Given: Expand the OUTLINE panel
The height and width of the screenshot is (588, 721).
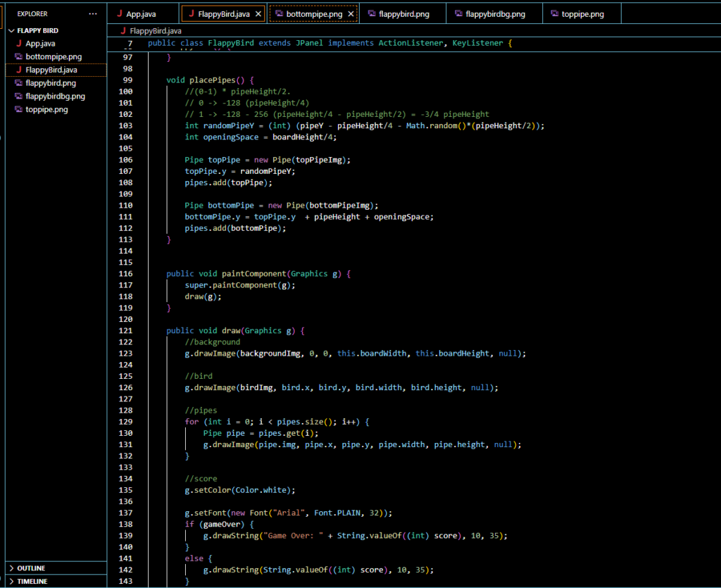Looking at the screenshot, I should click(x=31, y=568).
